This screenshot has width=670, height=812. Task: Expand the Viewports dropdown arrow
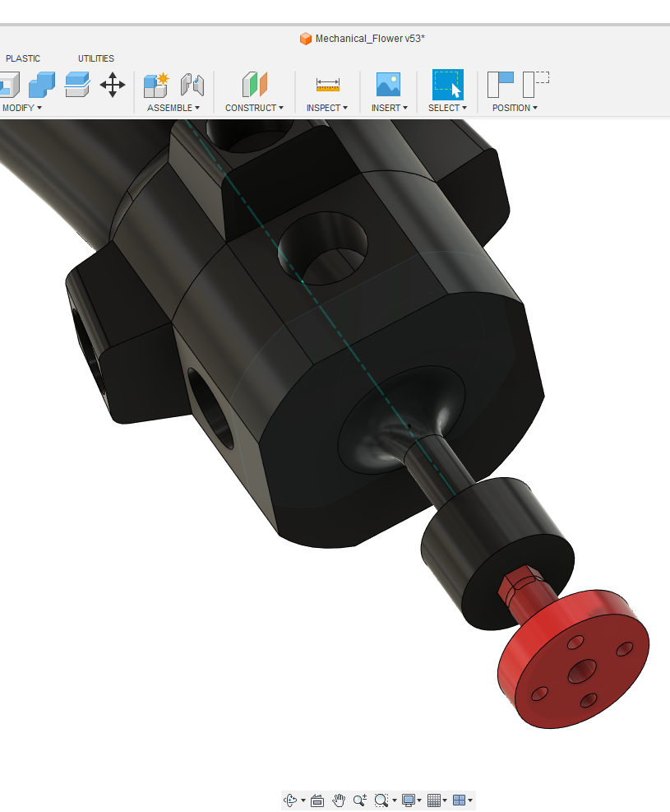point(470,800)
